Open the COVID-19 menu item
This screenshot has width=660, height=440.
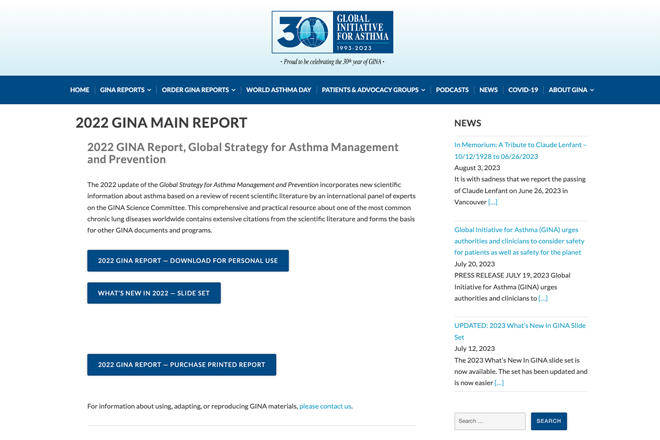(523, 90)
